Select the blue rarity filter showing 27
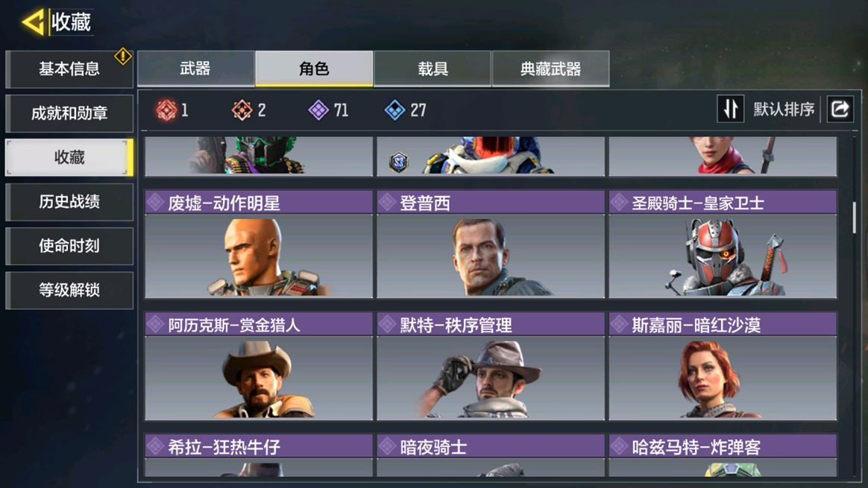 click(394, 110)
